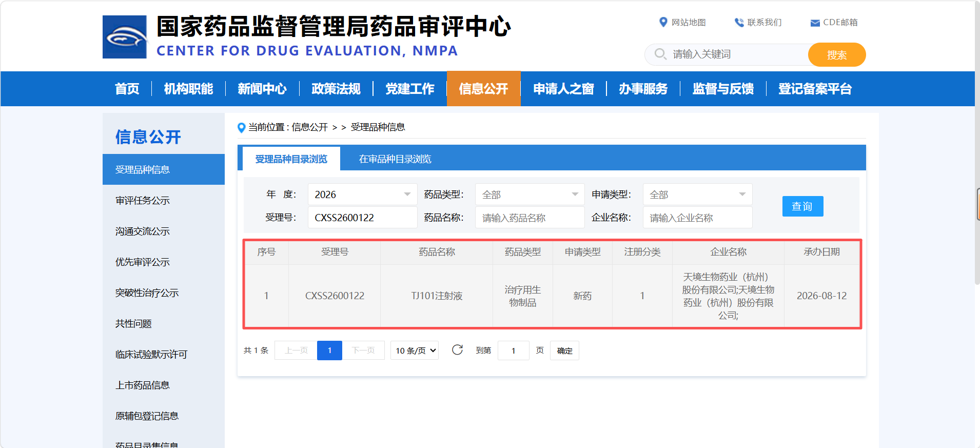Screen dimensions: 980x448
Task: Click the 确定 button
Action: point(564,350)
